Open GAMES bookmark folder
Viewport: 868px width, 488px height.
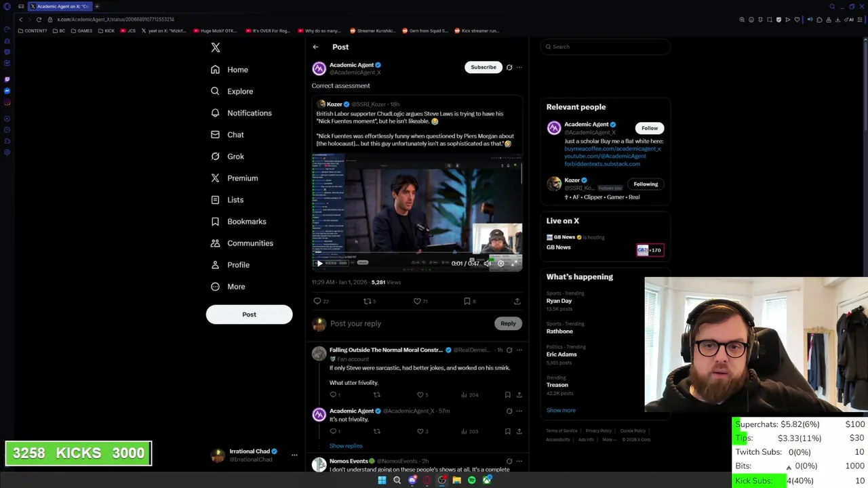(x=81, y=30)
